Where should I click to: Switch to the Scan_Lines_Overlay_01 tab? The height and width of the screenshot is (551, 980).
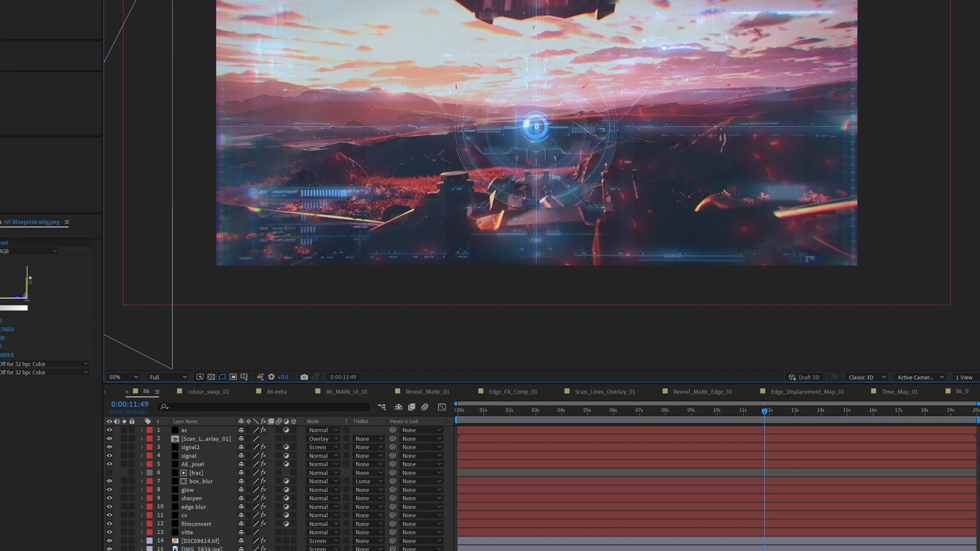click(x=605, y=392)
